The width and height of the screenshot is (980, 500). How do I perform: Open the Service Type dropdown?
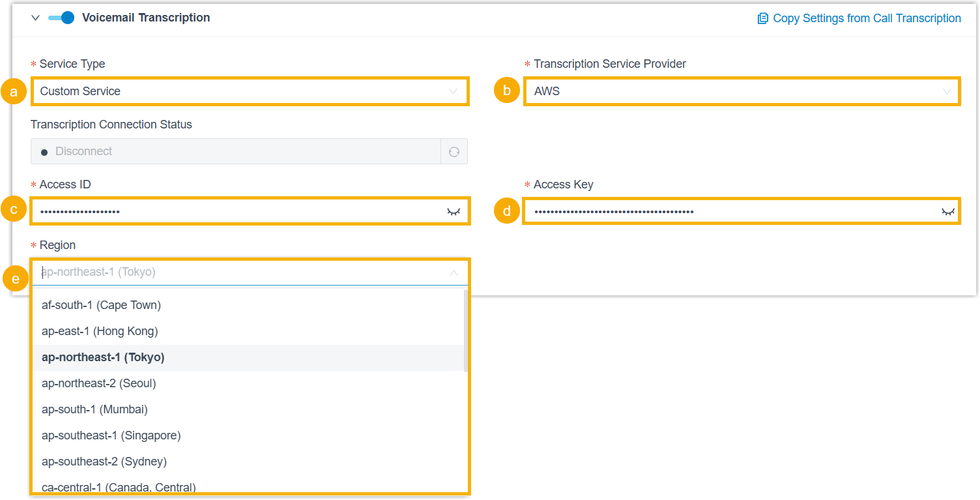click(250, 91)
